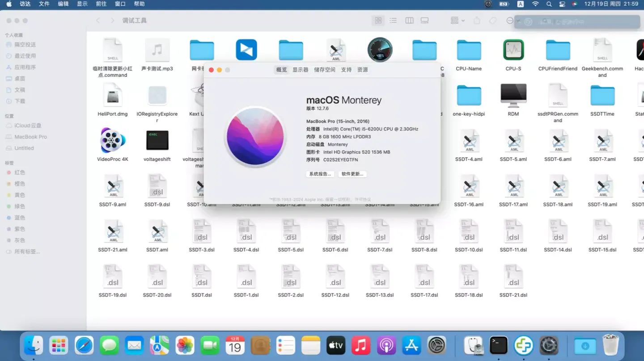Image resolution: width=644 pixels, height=361 pixels.
Task: Open the 前往 menu in menu bar
Action: [x=102, y=4]
